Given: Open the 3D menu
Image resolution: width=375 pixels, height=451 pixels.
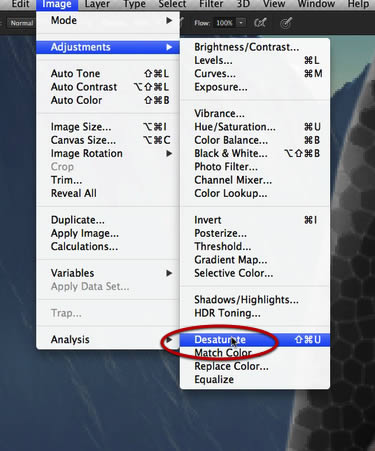Looking at the screenshot, I should tap(243, 5).
